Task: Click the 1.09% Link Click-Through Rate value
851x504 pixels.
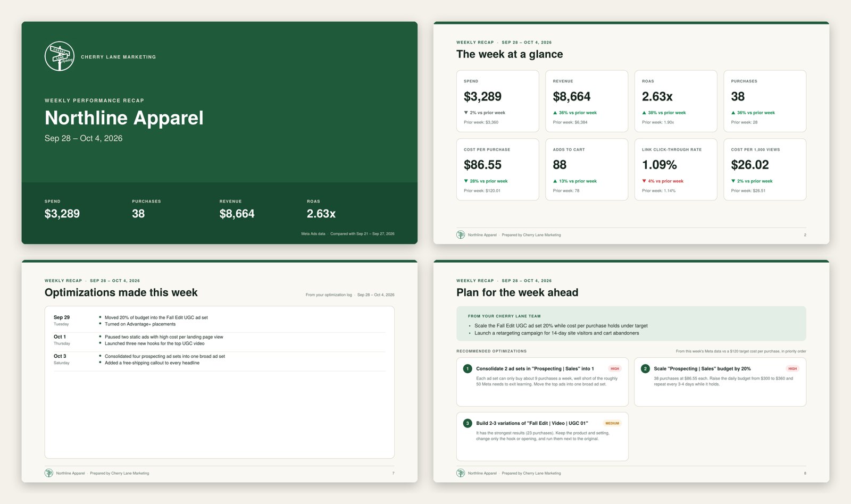Action: pos(660,165)
